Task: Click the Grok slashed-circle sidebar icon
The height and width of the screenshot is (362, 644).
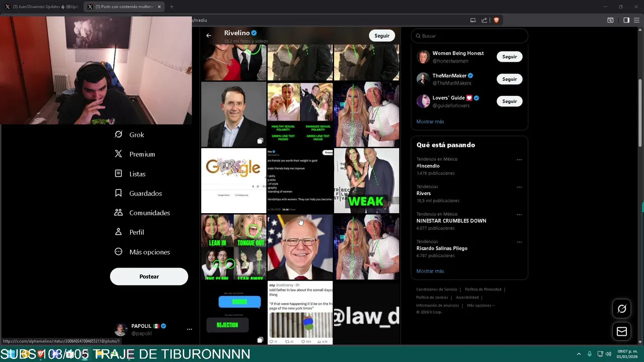Action: pyautogui.click(x=118, y=134)
